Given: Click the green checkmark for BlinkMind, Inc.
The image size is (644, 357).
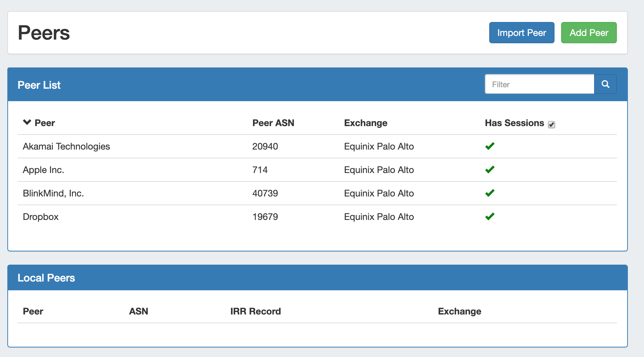Looking at the screenshot, I should (x=490, y=193).
